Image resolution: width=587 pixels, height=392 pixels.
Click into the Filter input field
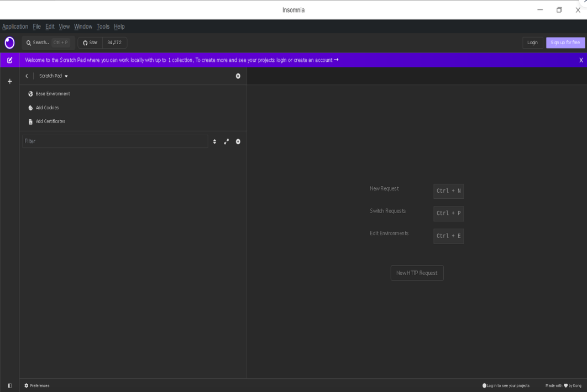pos(115,141)
